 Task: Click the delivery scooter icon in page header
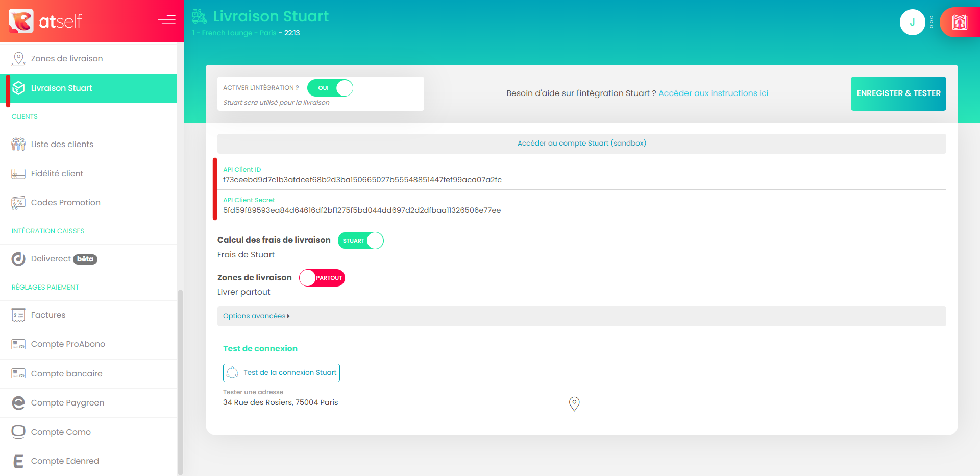coord(200,16)
